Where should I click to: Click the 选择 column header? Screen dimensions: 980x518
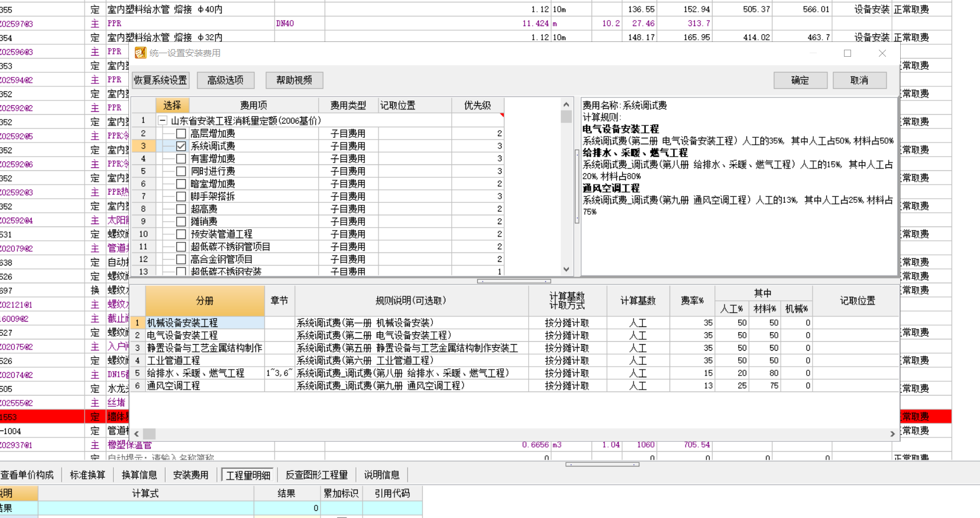[x=172, y=106]
